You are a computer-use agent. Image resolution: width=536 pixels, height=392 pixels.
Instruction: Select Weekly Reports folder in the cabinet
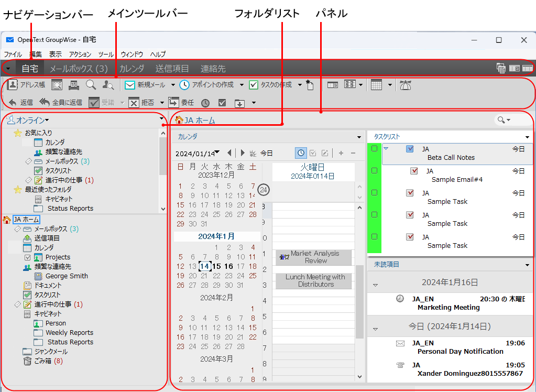click(69, 332)
